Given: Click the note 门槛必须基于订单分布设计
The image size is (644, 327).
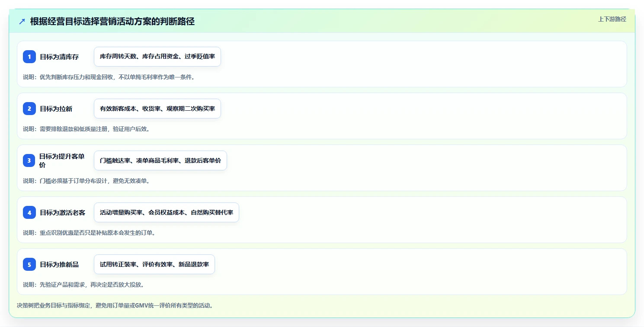Looking at the screenshot, I should tap(87, 181).
